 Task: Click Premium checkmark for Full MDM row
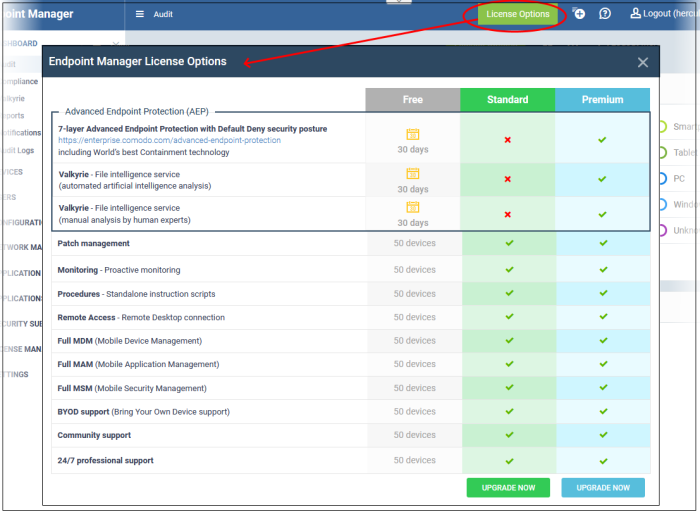604,341
